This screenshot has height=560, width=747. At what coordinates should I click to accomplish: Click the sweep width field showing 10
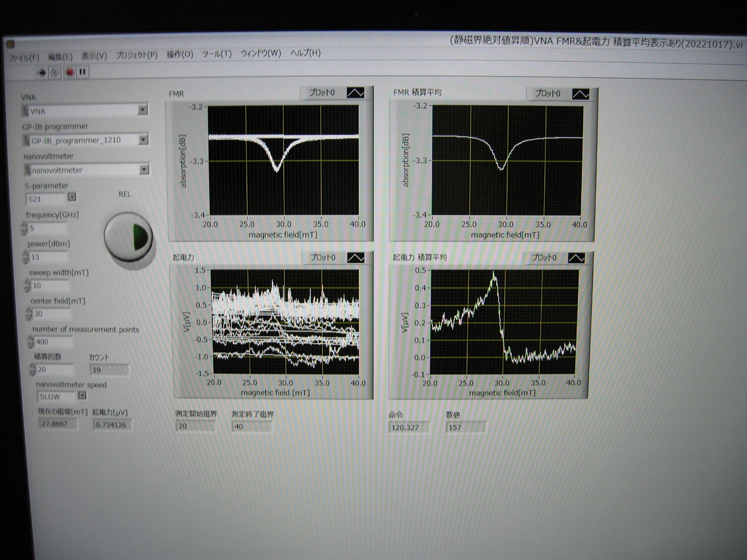click(x=51, y=285)
